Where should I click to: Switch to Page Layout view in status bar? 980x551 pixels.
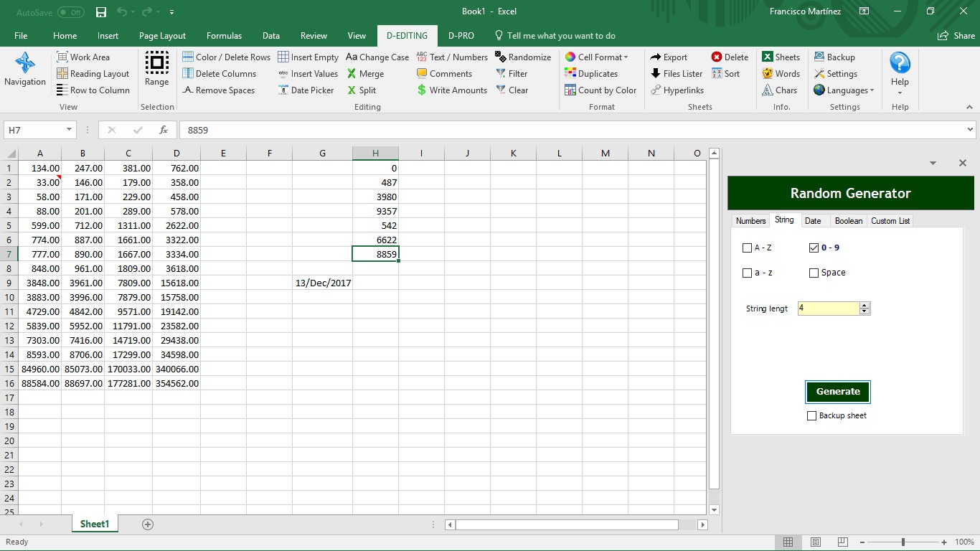pos(815,542)
